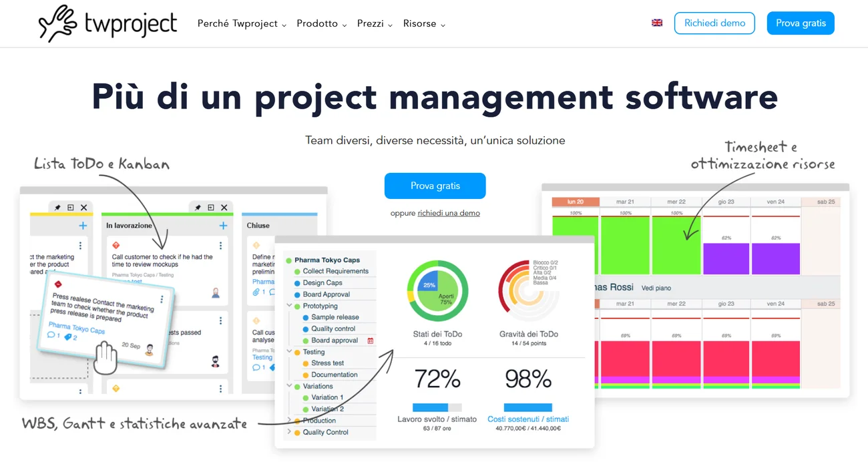The height and width of the screenshot is (466, 868).
Task: Select mer 22 day in top timesheet header
Action: (x=676, y=202)
